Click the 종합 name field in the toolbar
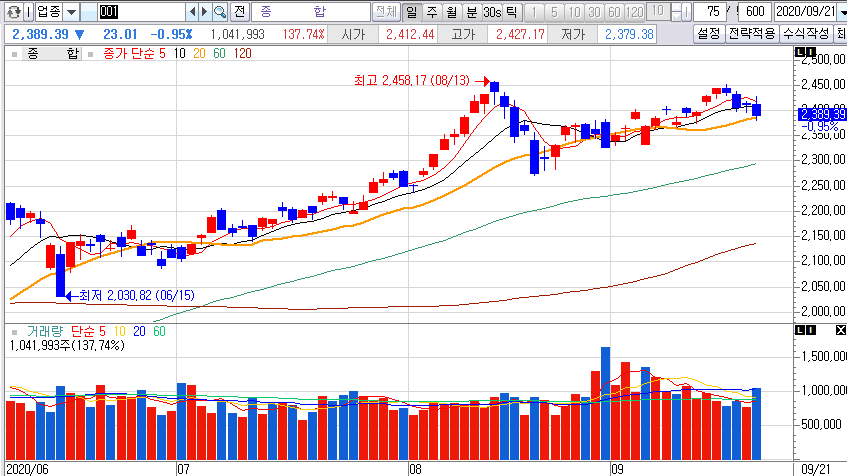 tap(311, 11)
